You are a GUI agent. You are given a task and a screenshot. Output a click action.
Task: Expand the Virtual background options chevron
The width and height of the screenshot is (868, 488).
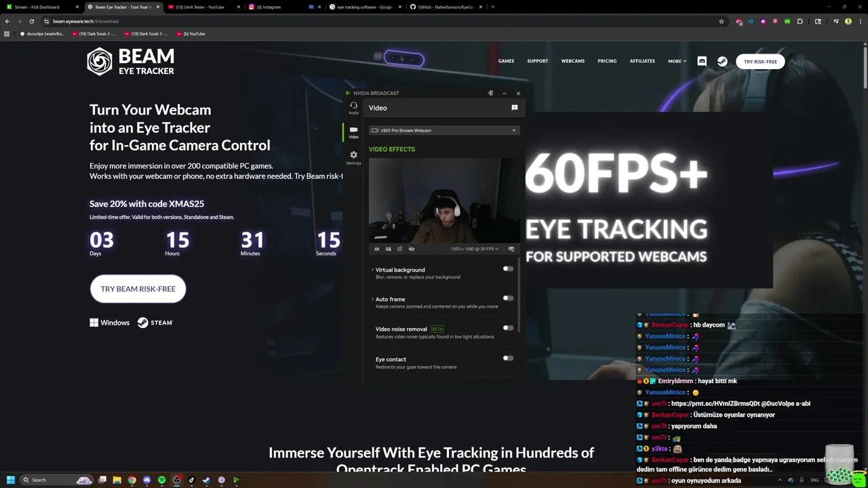click(372, 270)
